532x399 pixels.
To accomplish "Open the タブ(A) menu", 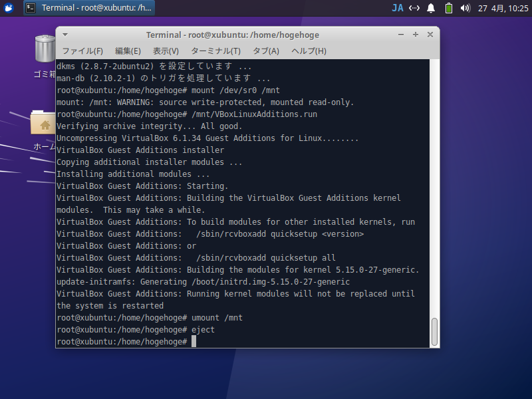I will pos(266,51).
